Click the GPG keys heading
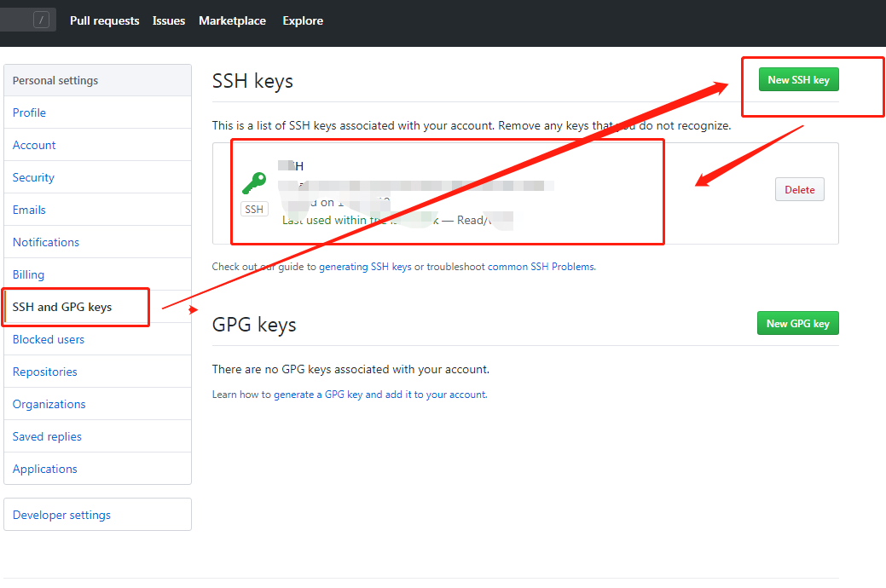 (x=254, y=325)
